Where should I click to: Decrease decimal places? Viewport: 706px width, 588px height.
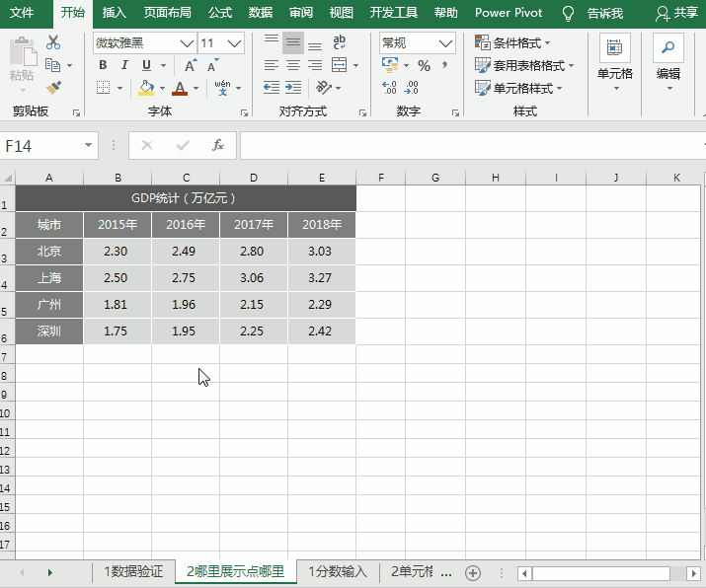(x=411, y=87)
